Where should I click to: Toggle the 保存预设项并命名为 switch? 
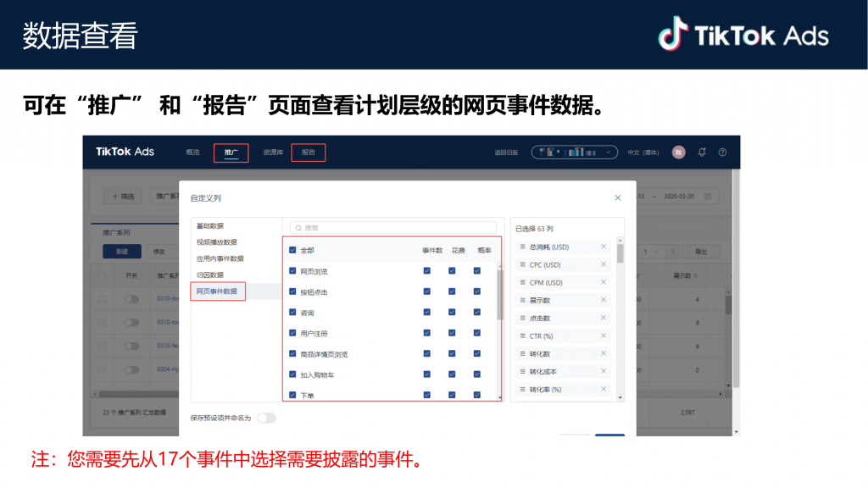click(x=266, y=418)
